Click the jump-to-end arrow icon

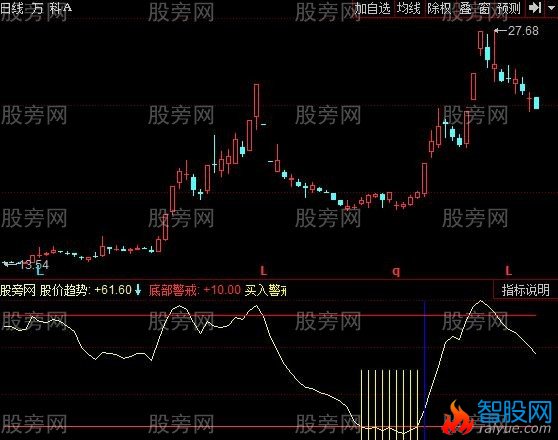click(x=535, y=7)
